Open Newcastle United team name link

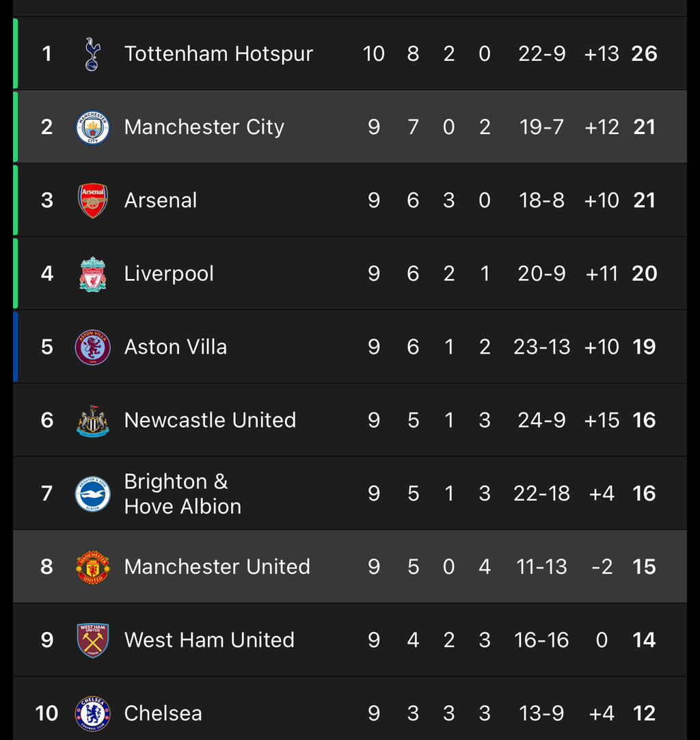(x=210, y=420)
